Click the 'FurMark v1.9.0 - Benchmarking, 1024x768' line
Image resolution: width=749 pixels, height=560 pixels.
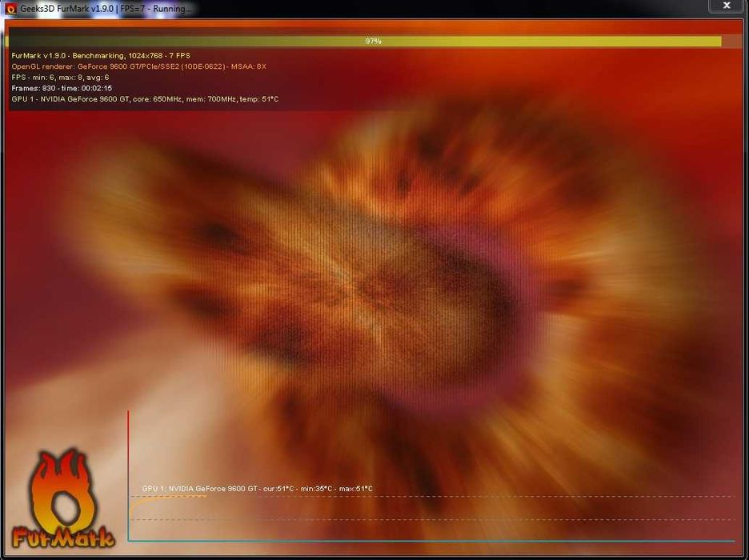point(101,55)
